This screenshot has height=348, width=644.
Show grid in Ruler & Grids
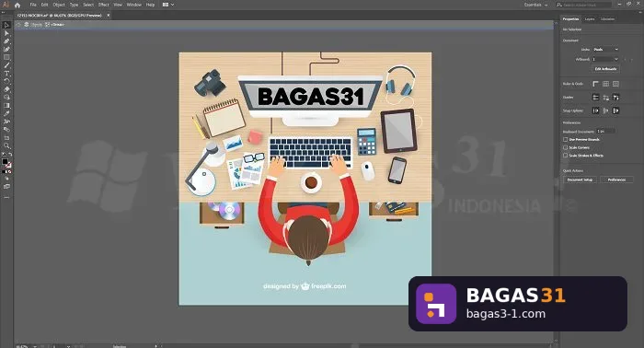coord(605,84)
